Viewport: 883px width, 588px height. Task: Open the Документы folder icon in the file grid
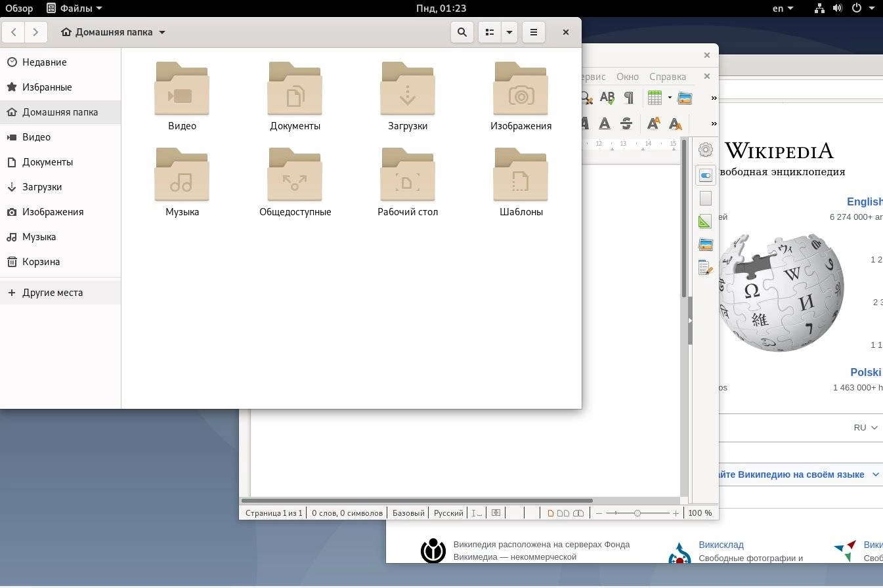[x=295, y=88]
